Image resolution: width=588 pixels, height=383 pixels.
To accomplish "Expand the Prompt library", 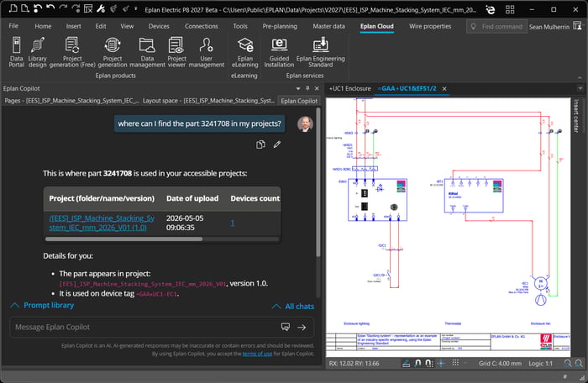I will point(42,306).
